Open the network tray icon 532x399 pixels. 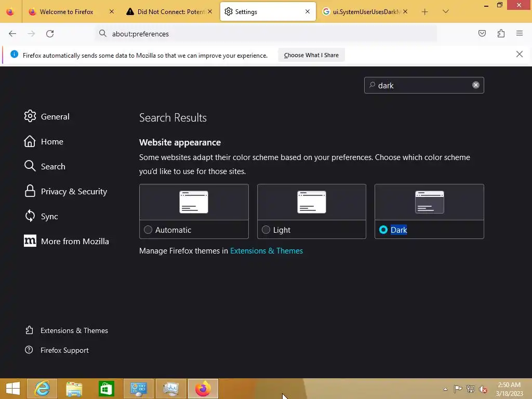pyautogui.click(x=471, y=389)
